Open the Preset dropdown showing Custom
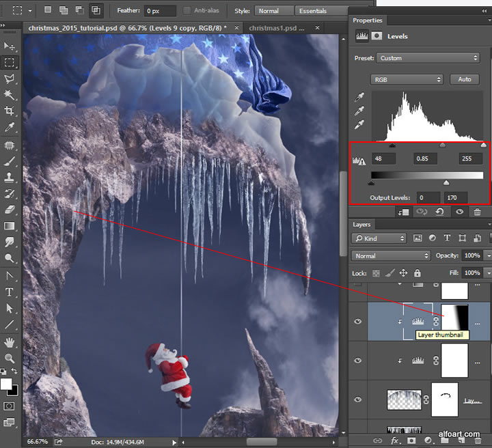Viewport: 492px width, 448px height. point(428,58)
